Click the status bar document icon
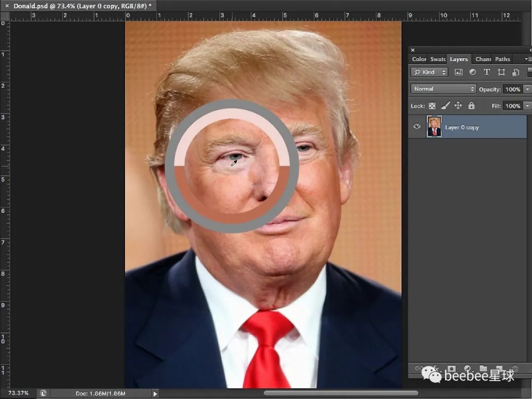 pyautogui.click(x=43, y=393)
